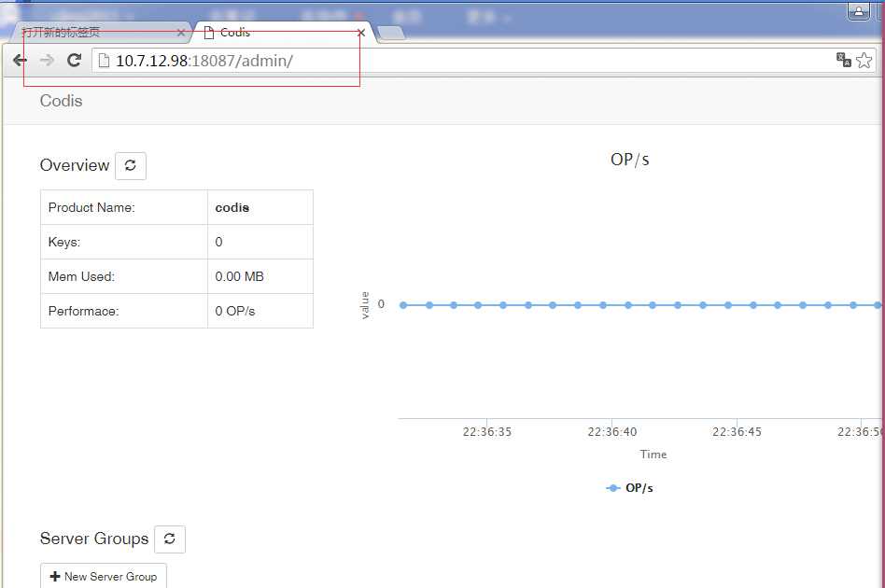Click the 0.00 MB value

point(239,276)
